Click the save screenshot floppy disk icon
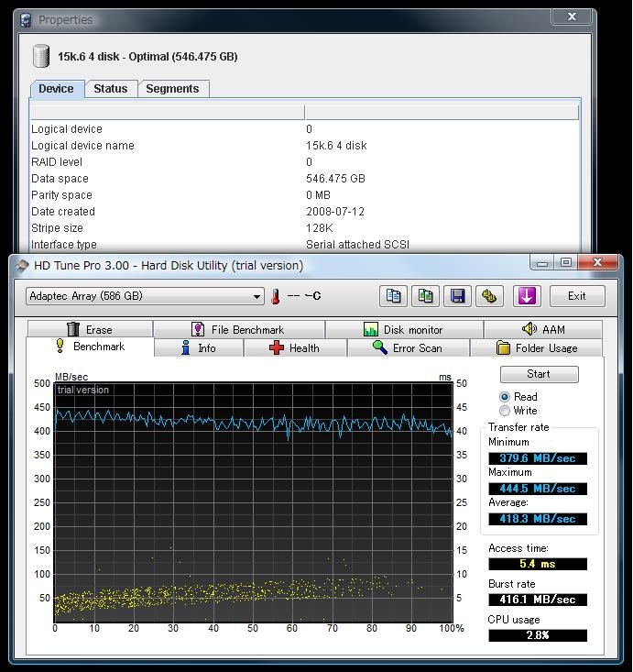This screenshot has height=672, width=633. coord(457,296)
